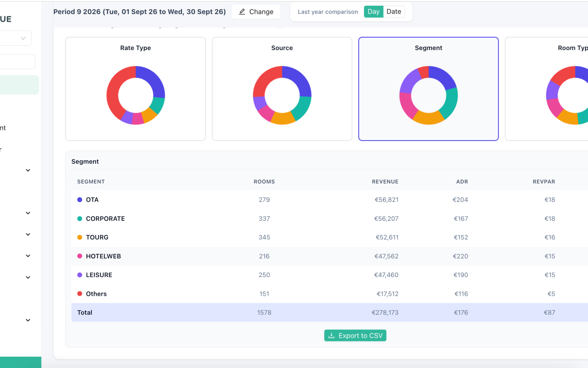This screenshot has height=368, width=588.
Task: Click Export to CSV button
Action: pos(355,336)
